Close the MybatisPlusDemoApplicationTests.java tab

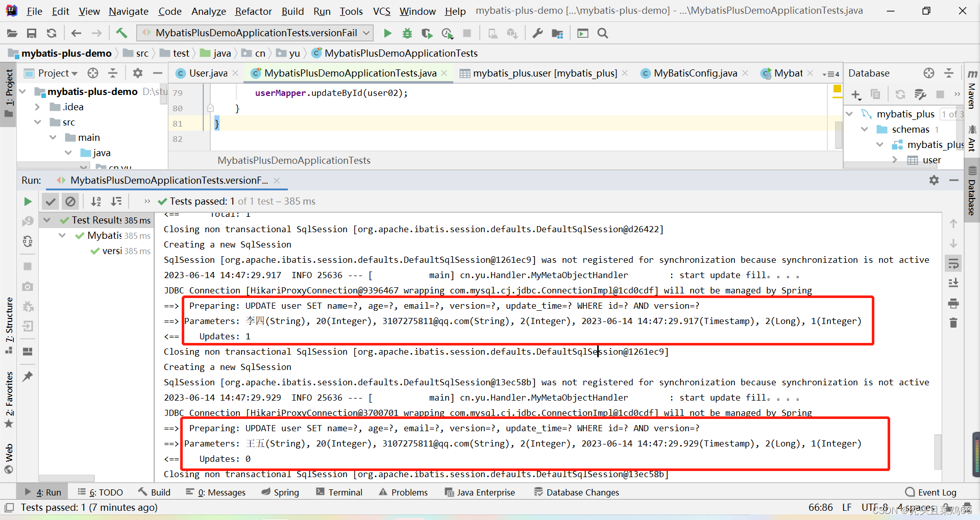click(445, 73)
